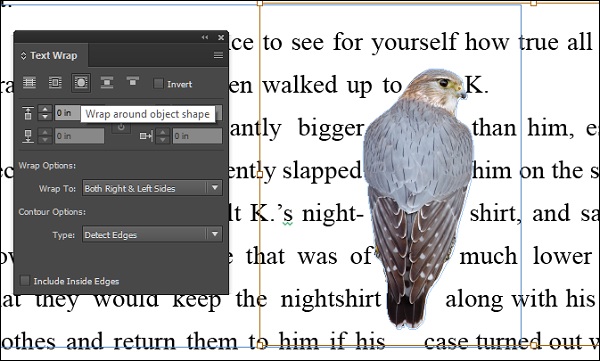600x361 pixels.
Task: Decrease Top Offset with down arrow
Action: (x=45, y=117)
